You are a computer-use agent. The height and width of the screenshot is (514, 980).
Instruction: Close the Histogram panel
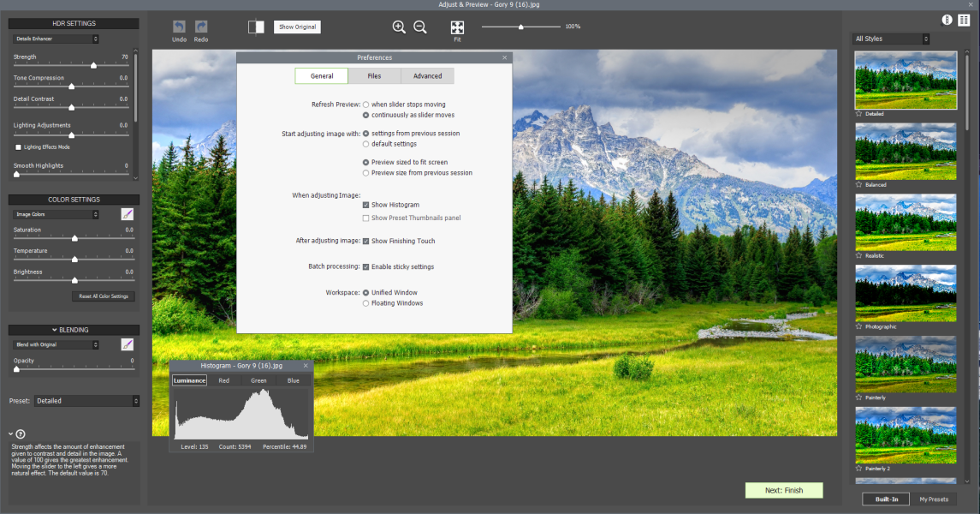tap(306, 366)
